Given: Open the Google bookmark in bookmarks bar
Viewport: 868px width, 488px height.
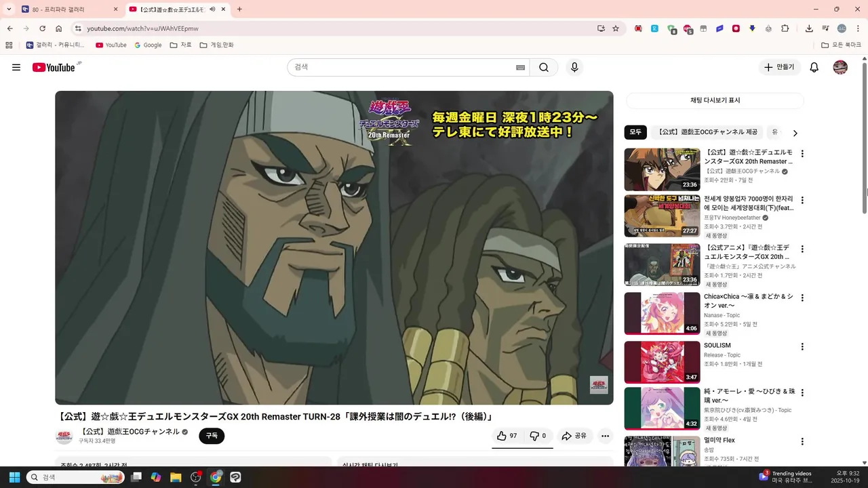Looking at the screenshot, I should coord(149,45).
